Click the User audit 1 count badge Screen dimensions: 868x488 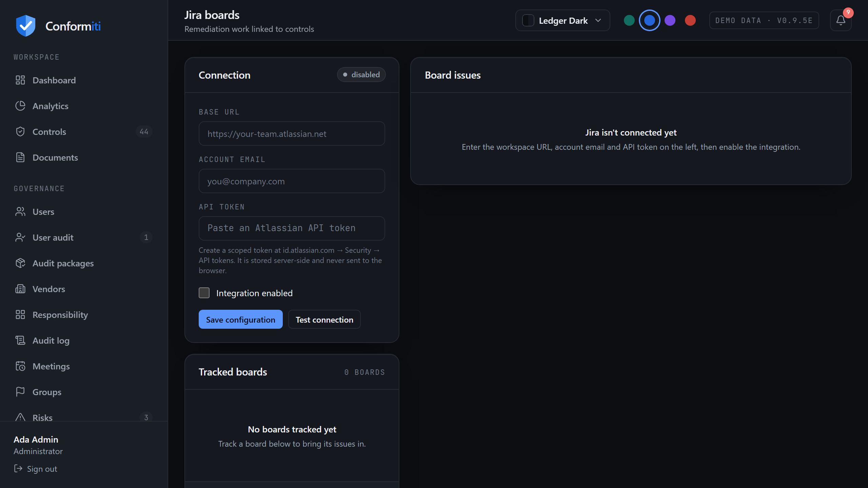point(146,237)
